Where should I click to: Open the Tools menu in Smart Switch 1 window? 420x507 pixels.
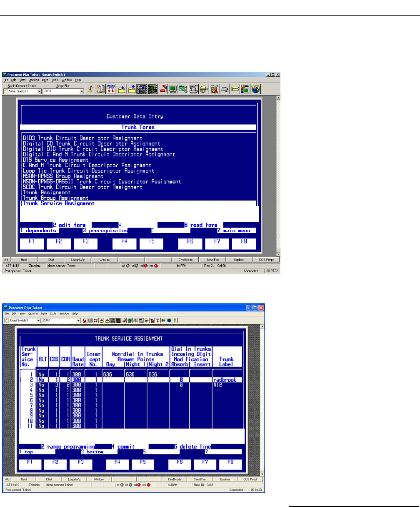point(55,80)
